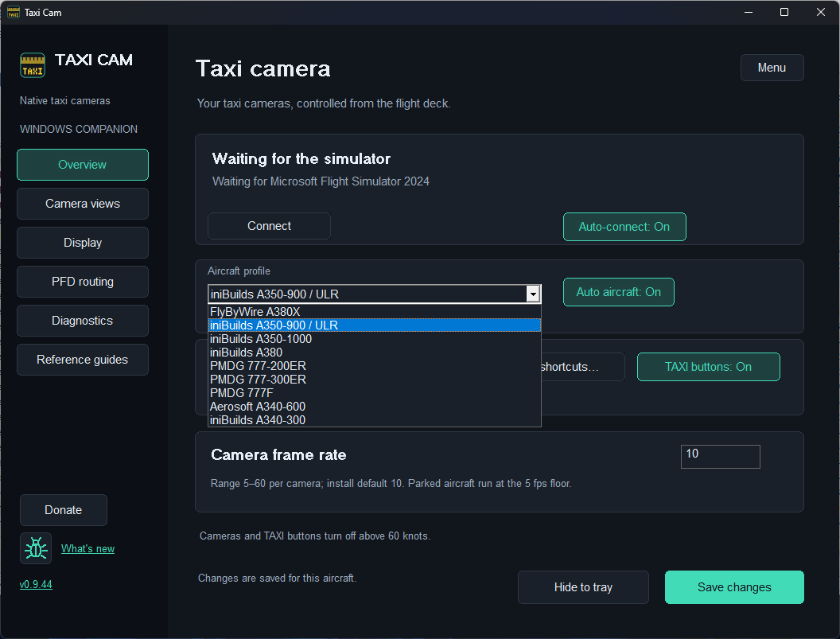The image size is (840, 639).
Task: Toggle Auto aircraft: On
Action: click(618, 292)
